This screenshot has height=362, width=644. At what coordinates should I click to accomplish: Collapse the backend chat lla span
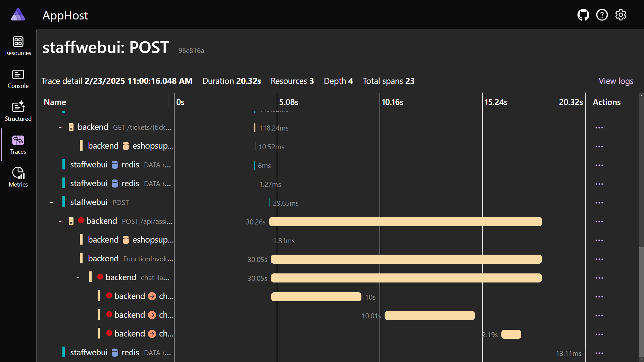tap(78, 278)
